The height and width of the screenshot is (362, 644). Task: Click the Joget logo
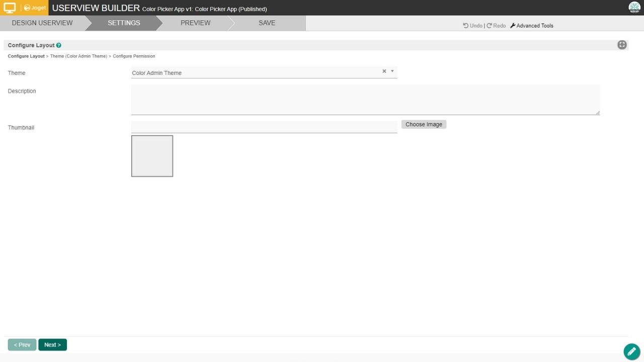[35, 8]
